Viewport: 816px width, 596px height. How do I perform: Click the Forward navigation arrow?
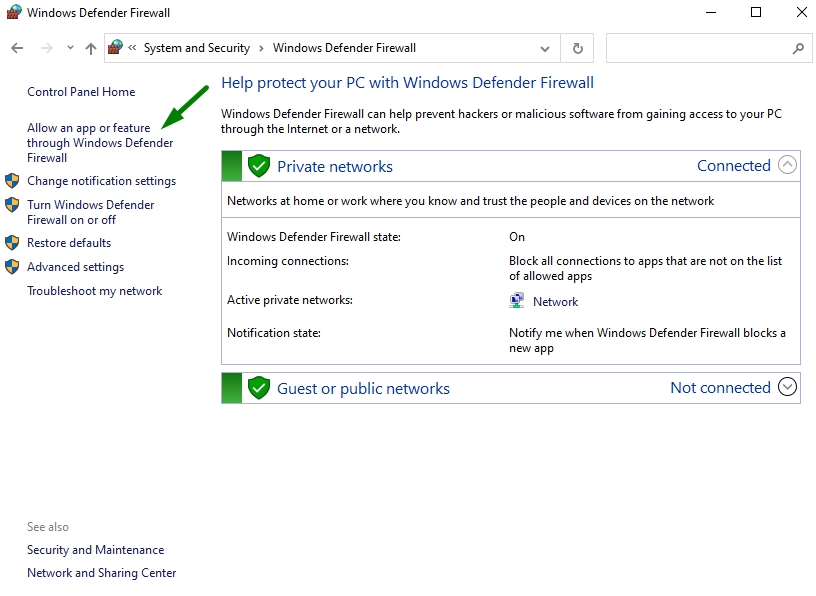[x=47, y=48]
